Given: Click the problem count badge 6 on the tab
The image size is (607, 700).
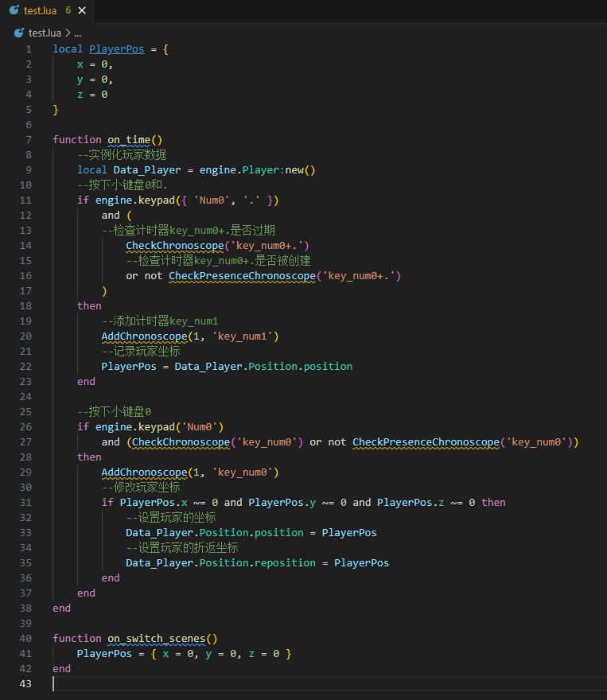Looking at the screenshot, I should [68, 11].
